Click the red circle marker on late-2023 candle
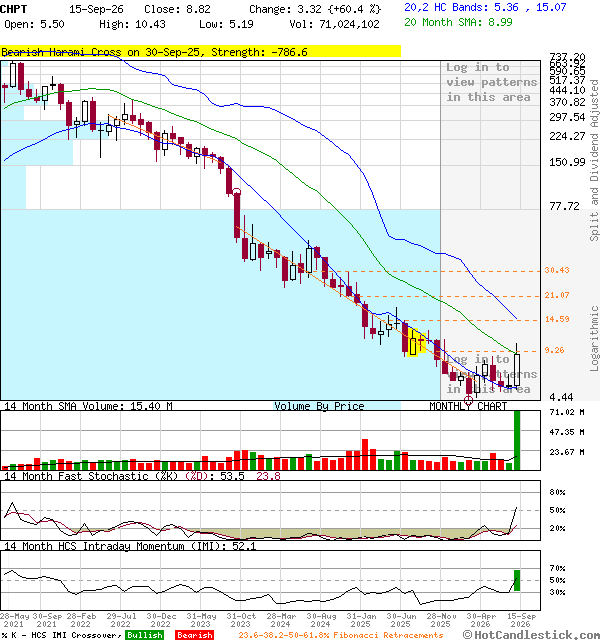The image size is (600, 640). pyautogui.click(x=236, y=192)
